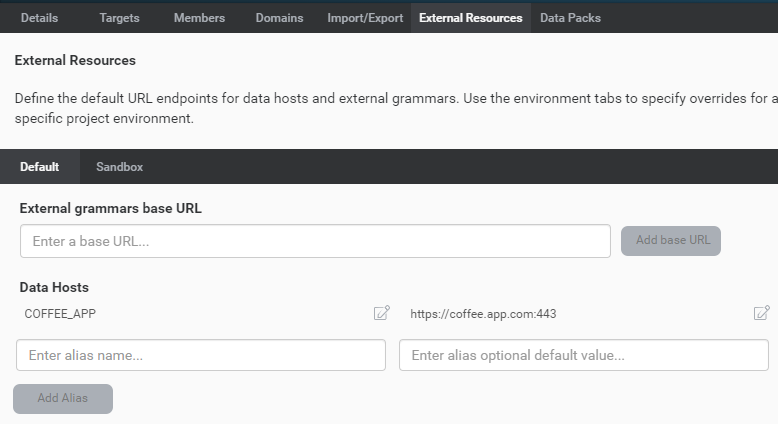
Task: Edit the https://coffee.app.com:443 alias value
Action: click(x=761, y=313)
